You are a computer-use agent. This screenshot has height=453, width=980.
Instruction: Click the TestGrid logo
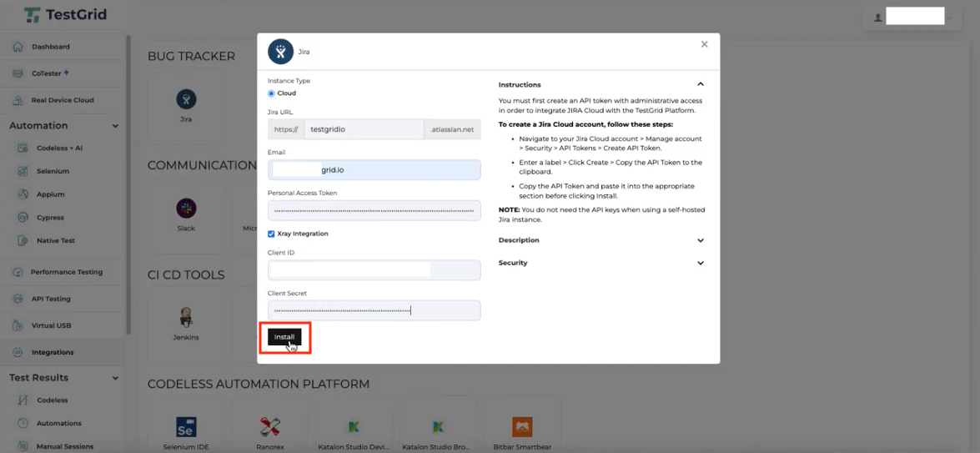click(x=65, y=14)
